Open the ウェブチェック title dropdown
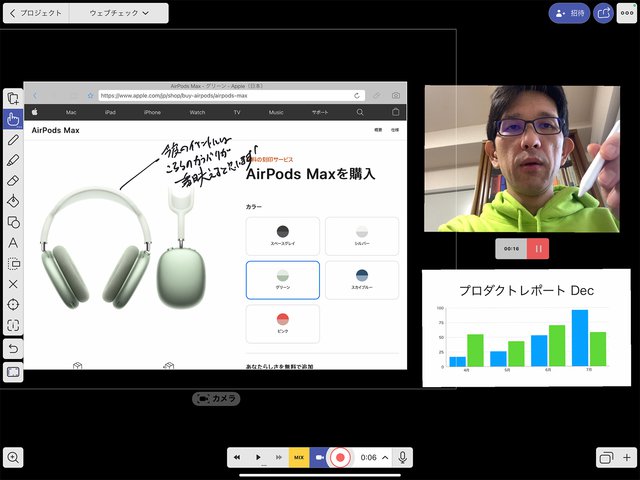This screenshot has width=640, height=480. pyautogui.click(x=120, y=13)
